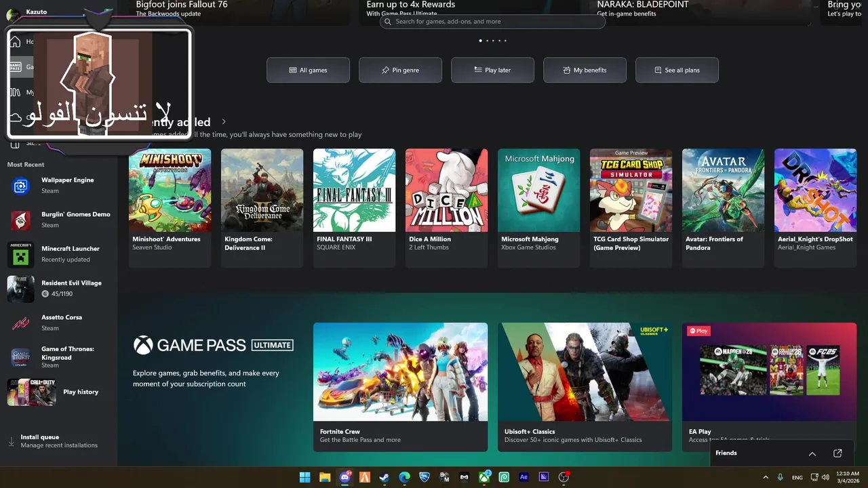This screenshot has height=488, width=868.
Task: Select the FINAL FANTASY III game card
Action: (x=354, y=207)
